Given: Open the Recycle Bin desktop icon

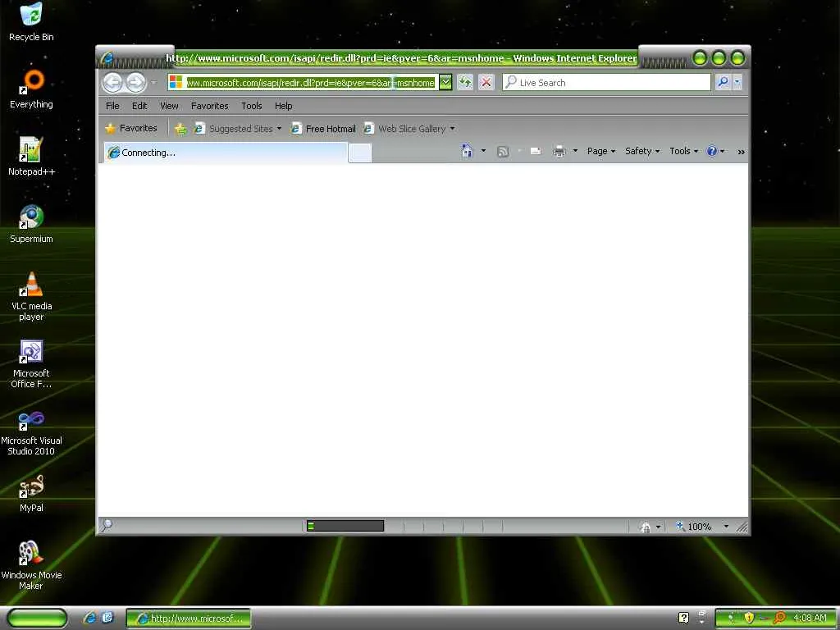Looking at the screenshot, I should (x=31, y=21).
